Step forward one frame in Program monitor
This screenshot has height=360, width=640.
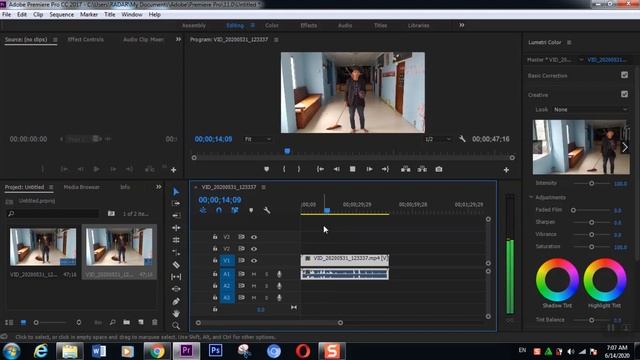coord(369,169)
